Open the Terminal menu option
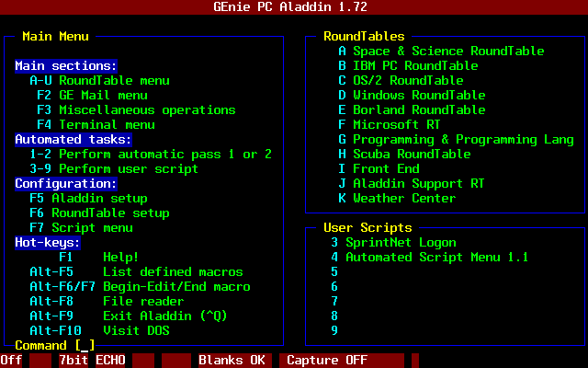Viewport: 588px width, 368px height. click(96, 125)
